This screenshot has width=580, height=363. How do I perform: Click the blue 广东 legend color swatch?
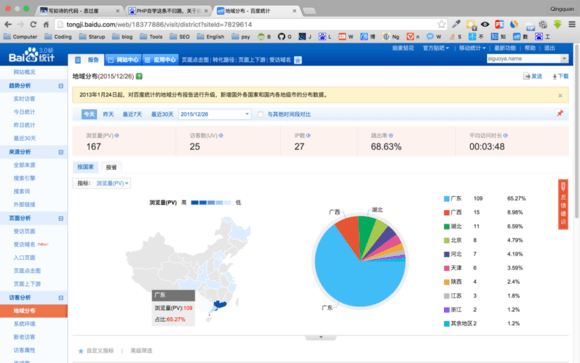(446, 199)
